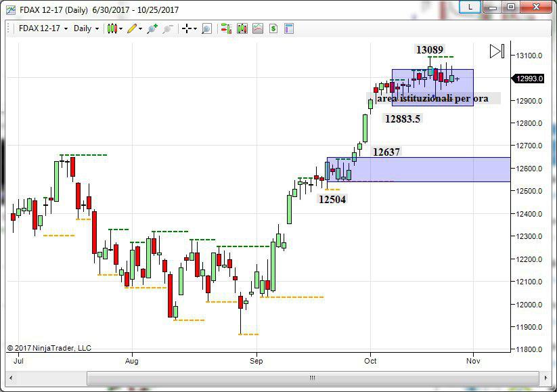The image size is (557, 392).
Task: Open the FDAX 12-17 instrument dropdown
Action: pyautogui.click(x=43, y=28)
